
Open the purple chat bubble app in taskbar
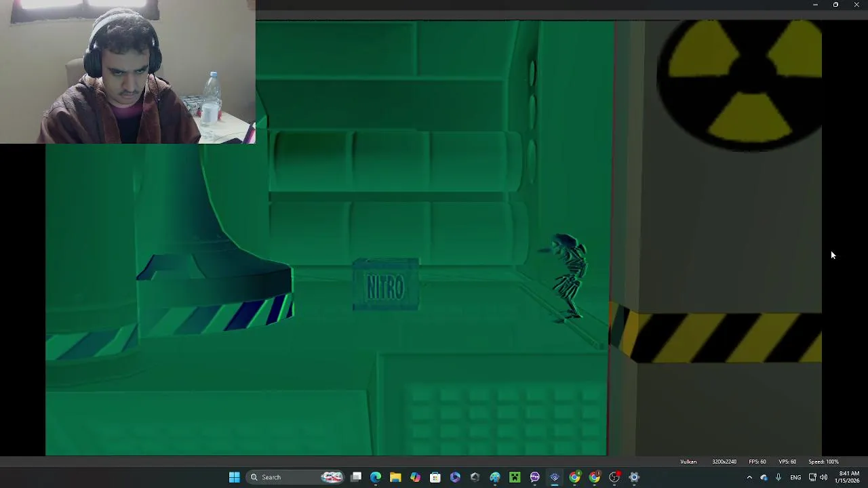[534, 477]
